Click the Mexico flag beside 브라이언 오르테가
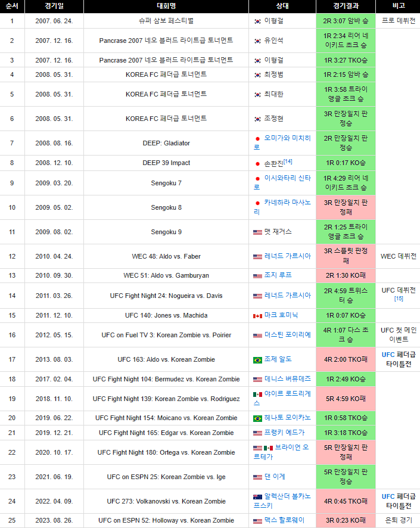 coord(268,448)
